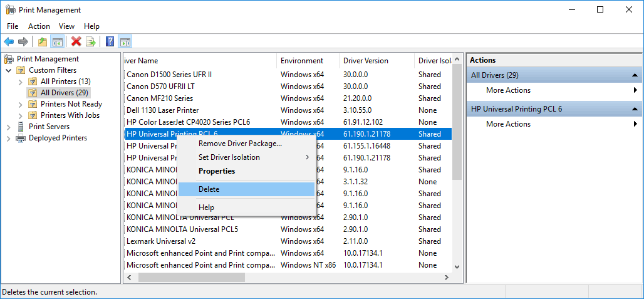Image resolution: width=644 pixels, height=299 pixels.
Task: Click the Print Management title bar icon
Action: tap(10, 10)
